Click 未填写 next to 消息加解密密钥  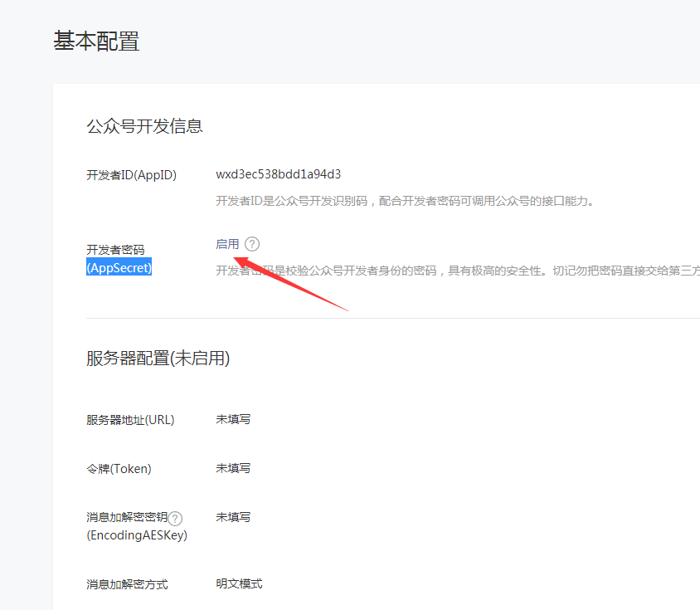(233, 517)
